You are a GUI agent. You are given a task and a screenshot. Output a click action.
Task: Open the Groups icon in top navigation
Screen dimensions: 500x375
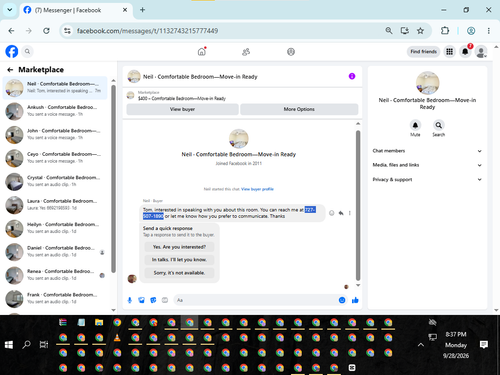291,52
